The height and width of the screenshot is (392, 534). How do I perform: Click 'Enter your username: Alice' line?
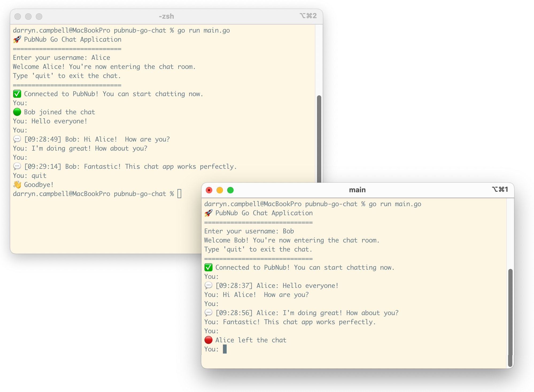click(61, 58)
